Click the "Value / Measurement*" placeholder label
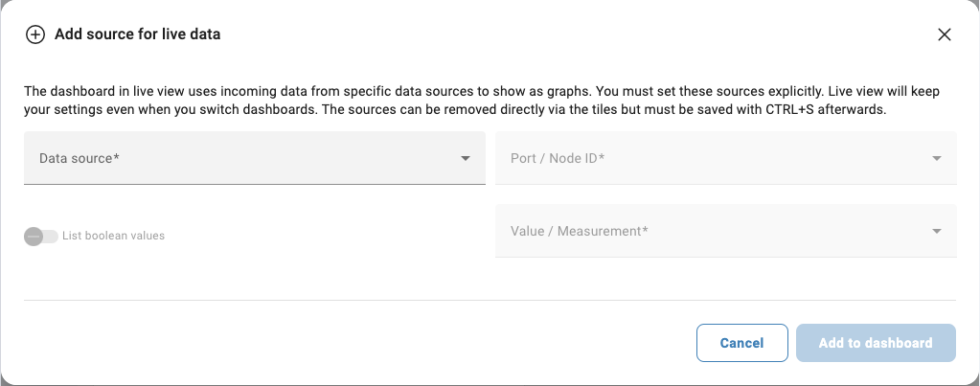The width and height of the screenshot is (980, 386). pos(580,231)
